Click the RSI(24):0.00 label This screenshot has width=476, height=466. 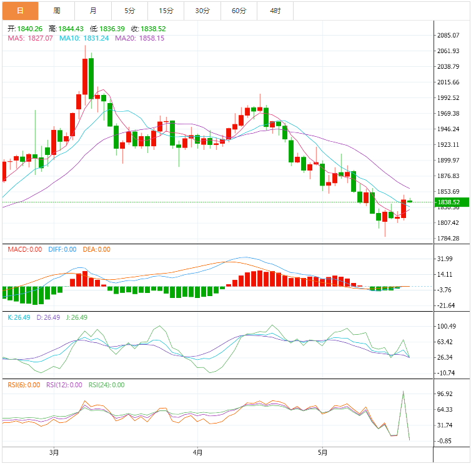107,385
